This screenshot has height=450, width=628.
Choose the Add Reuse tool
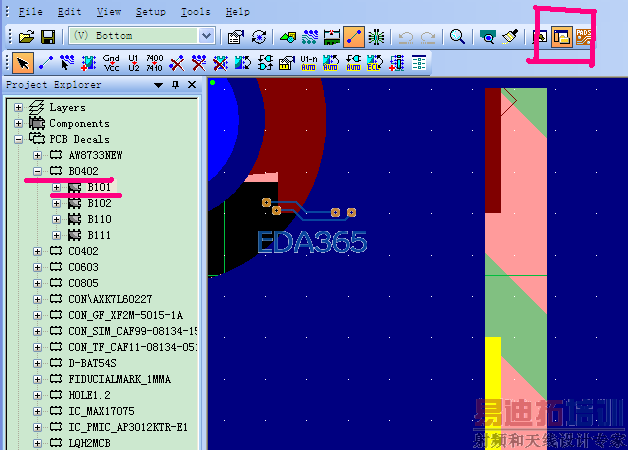(x=397, y=63)
